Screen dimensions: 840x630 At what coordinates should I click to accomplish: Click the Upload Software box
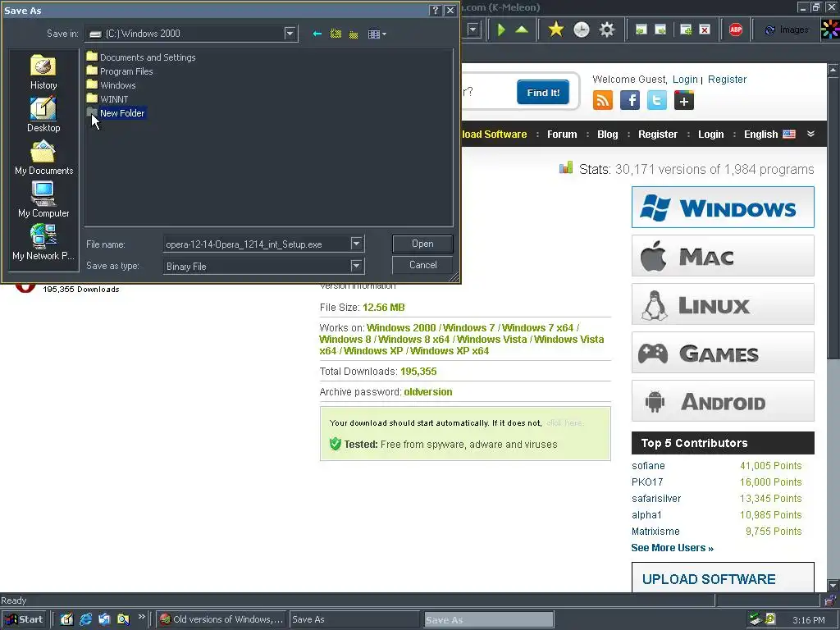[x=723, y=577]
